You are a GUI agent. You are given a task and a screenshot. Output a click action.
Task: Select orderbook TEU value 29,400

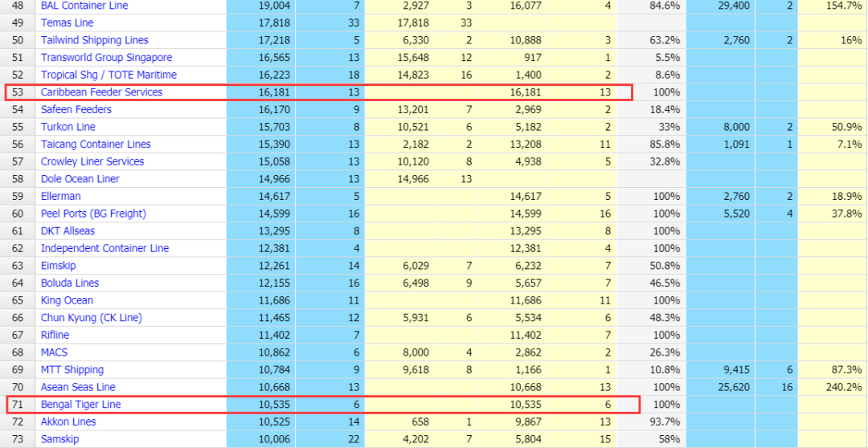pos(734,6)
